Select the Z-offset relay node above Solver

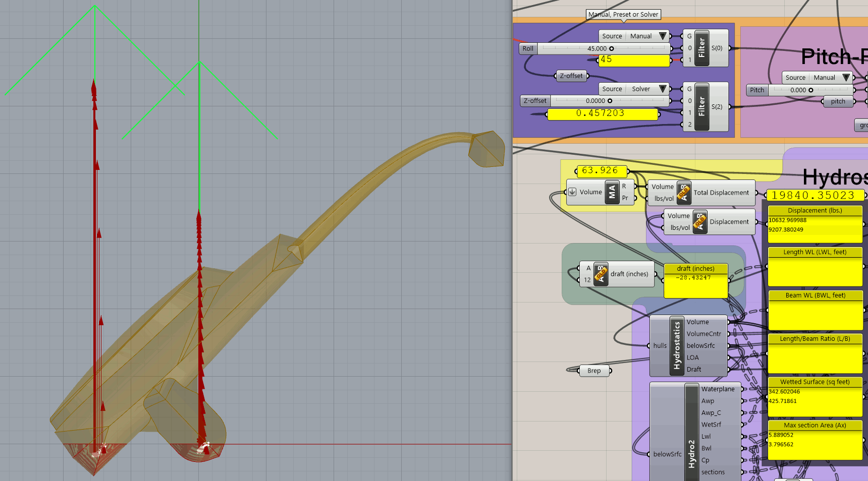tap(571, 76)
